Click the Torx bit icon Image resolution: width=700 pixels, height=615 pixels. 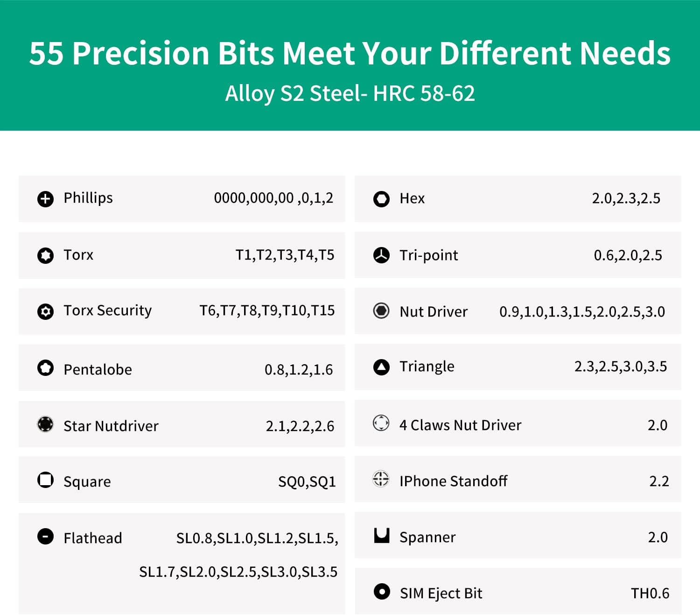pyautogui.click(x=45, y=255)
